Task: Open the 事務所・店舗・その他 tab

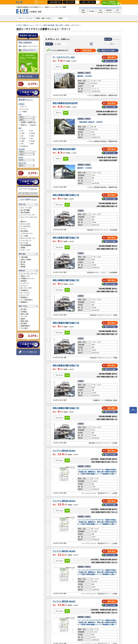Action: (x=43, y=18)
